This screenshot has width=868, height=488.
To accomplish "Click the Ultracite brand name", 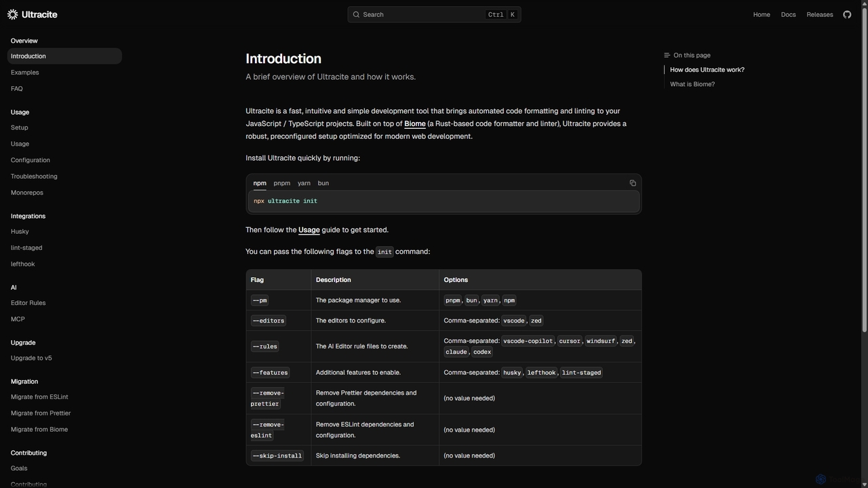I will pos(39,14).
